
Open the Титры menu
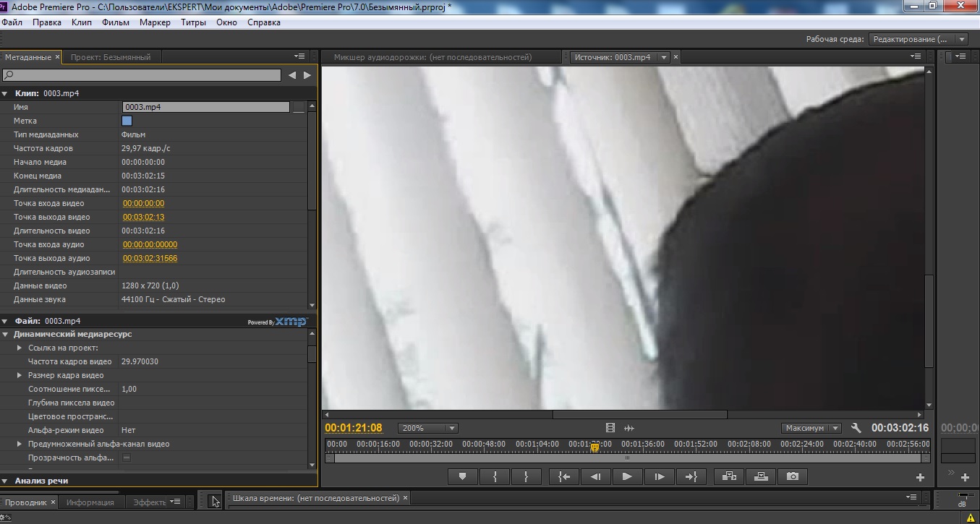[193, 22]
